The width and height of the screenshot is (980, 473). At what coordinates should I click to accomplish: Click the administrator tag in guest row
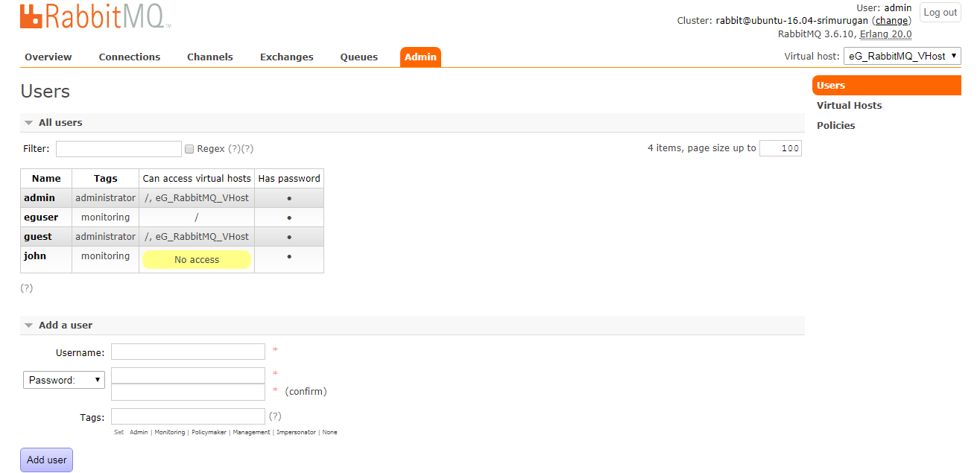pos(106,236)
